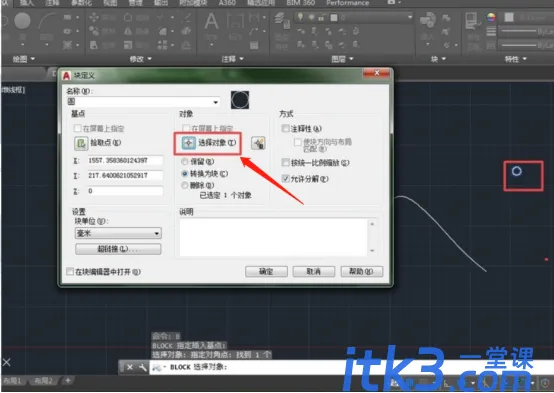The height and width of the screenshot is (393, 554).
Task: Click the layer color square in layer dropdown
Action: point(334,17)
